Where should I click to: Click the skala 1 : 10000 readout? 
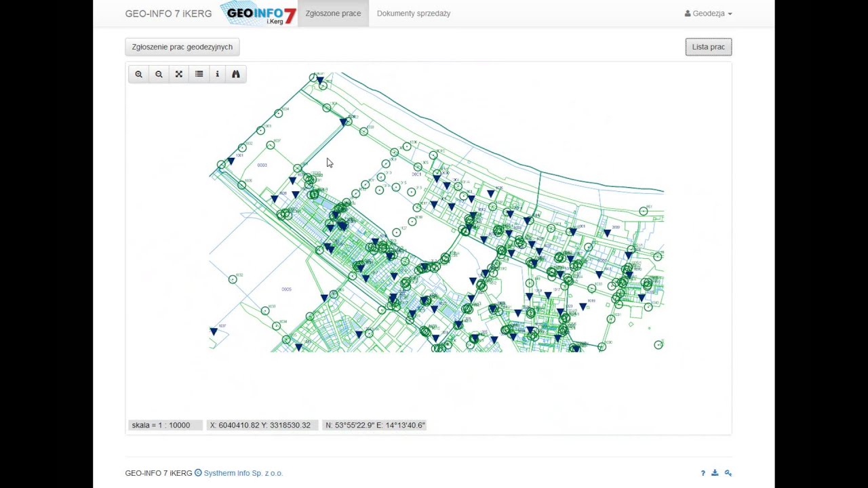(x=165, y=425)
